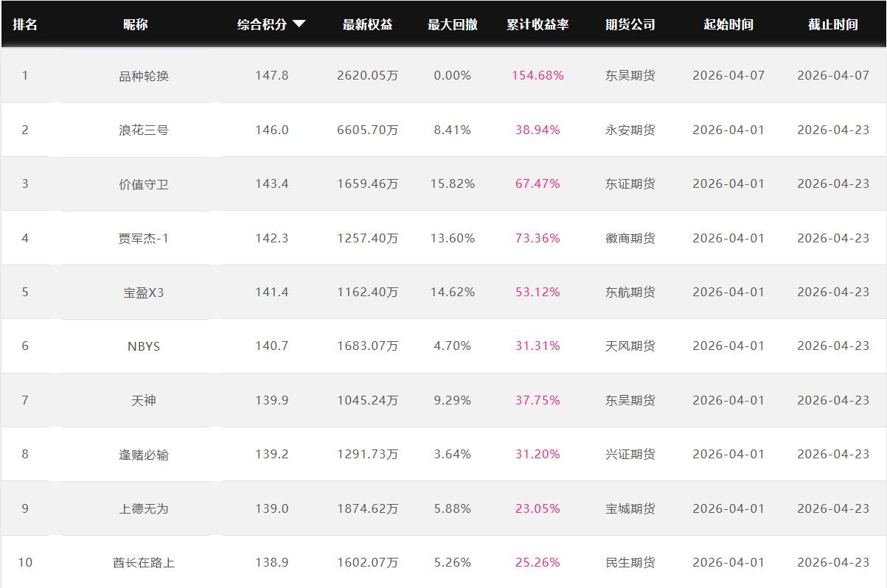887x588 pixels.
Task: Open trader 品种轮换 profile
Action: 144,76
